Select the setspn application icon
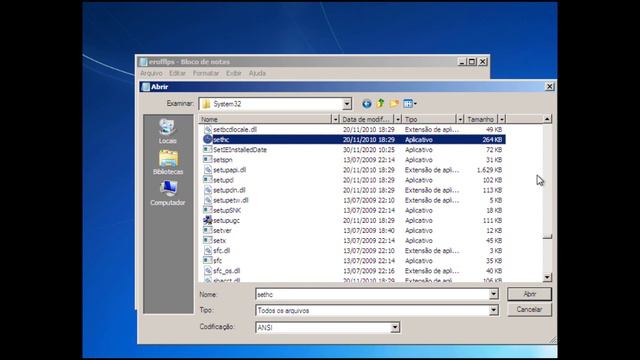The height and width of the screenshot is (360, 640). [207, 160]
